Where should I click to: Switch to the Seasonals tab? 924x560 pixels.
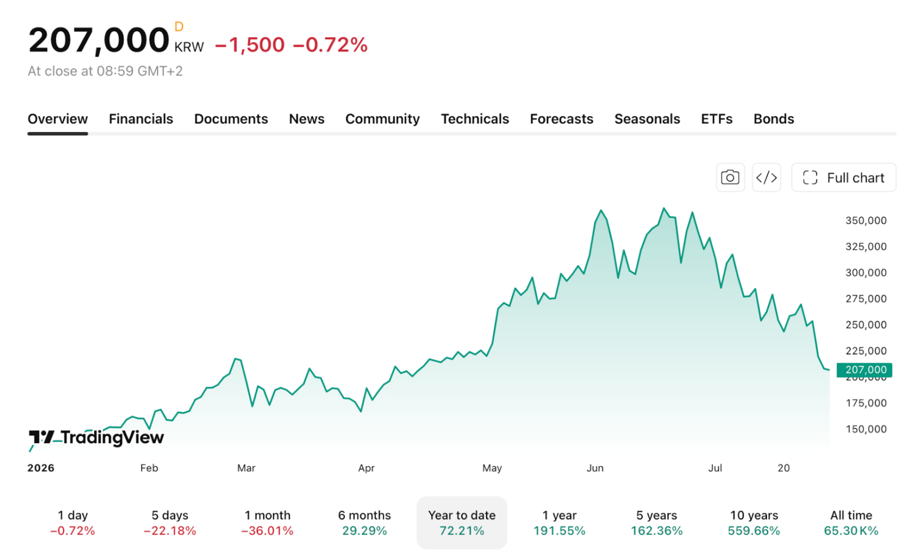(647, 119)
